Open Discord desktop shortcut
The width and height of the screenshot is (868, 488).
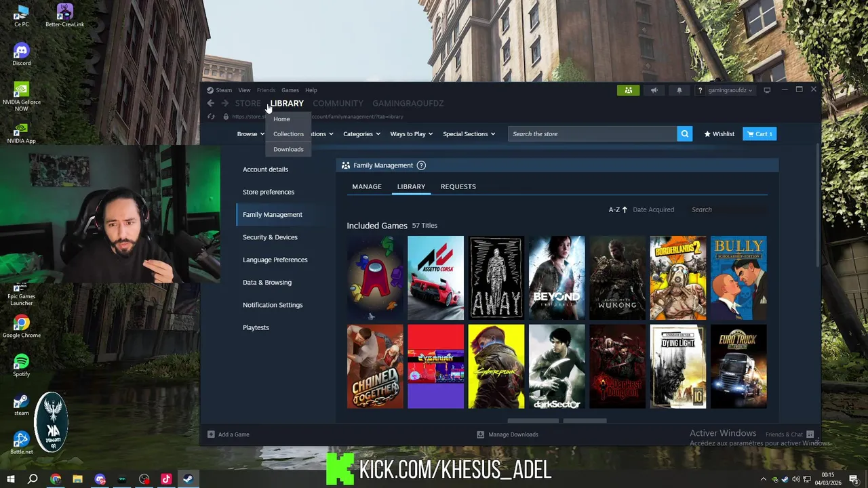21,55
